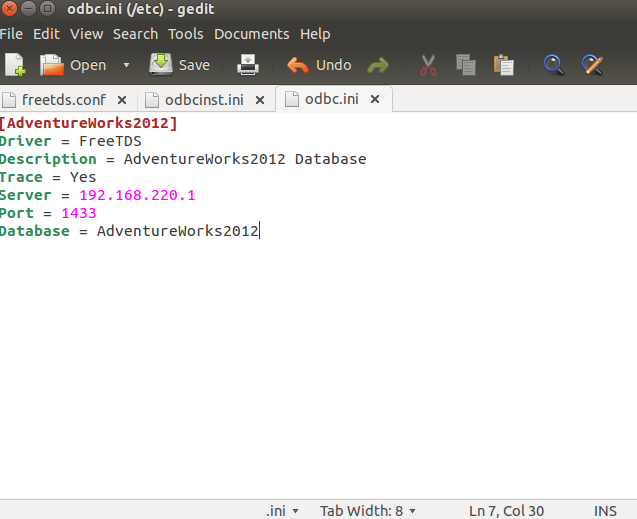
Task: Close the freetds.conf tab
Action: pos(122,100)
